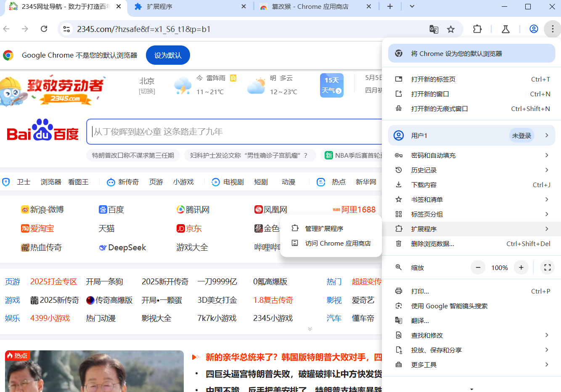Click the profile avatar icon in toolbar
Screen dimensions: 561x392
click(534, 29)
